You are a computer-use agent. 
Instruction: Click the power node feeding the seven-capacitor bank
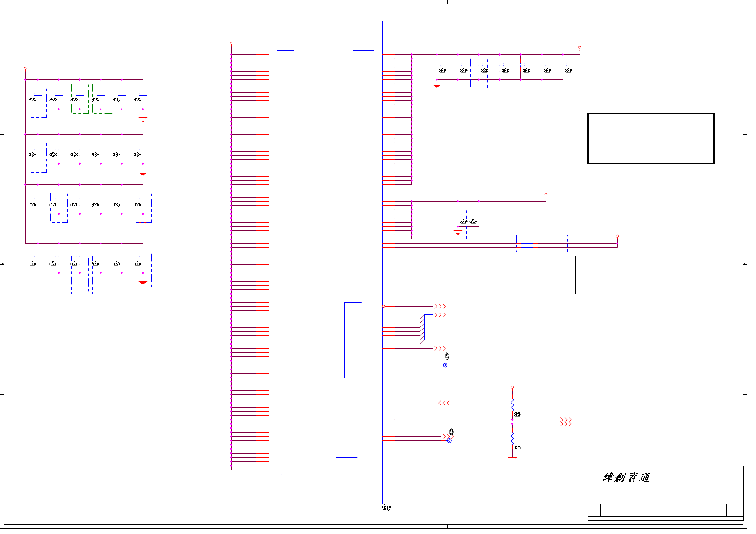tap(580, 47)
